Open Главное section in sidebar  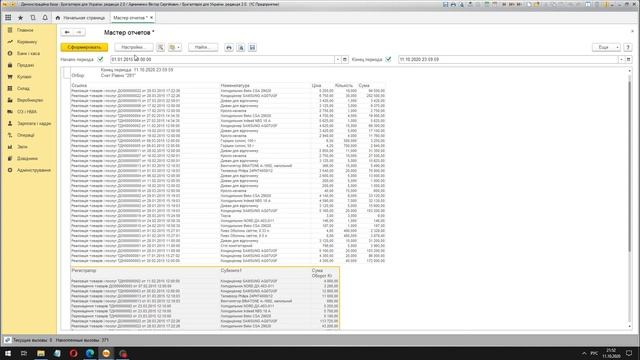[25, 30]
